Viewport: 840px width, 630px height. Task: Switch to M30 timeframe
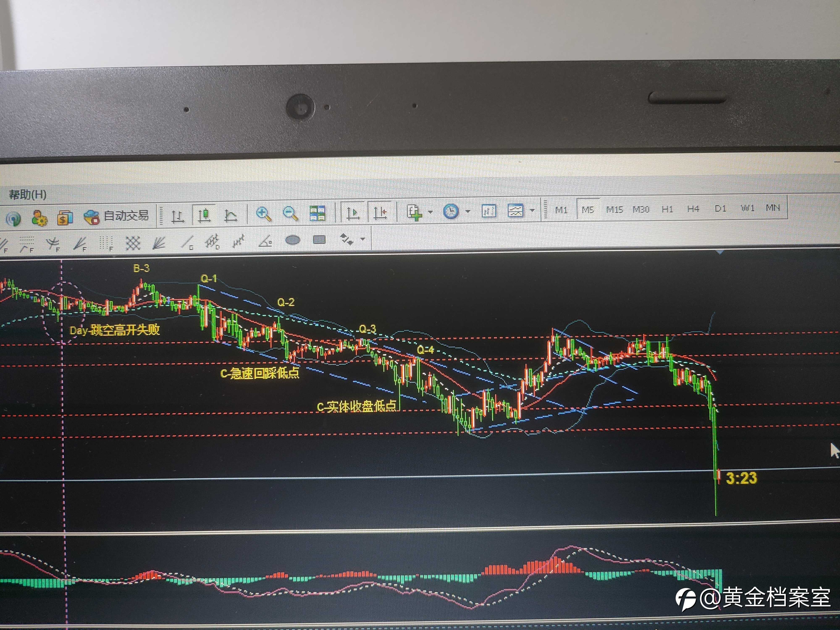(x=641, y=209)
